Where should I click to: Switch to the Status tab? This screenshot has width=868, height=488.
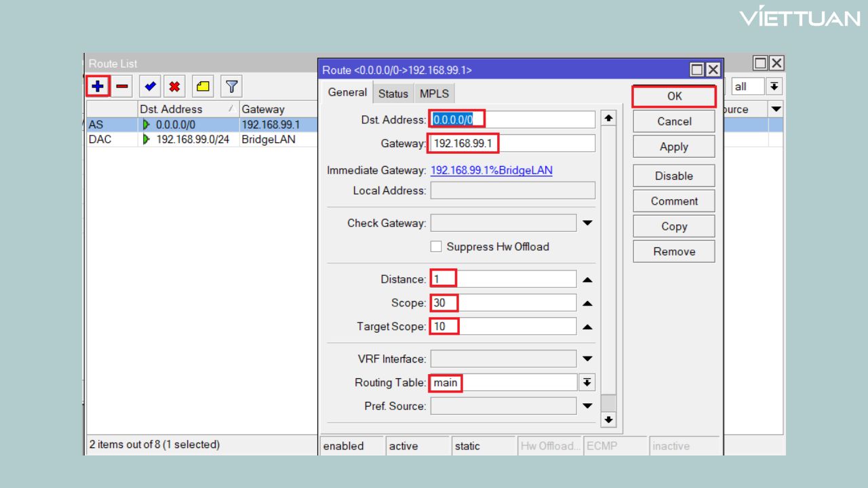pos(393,94)
